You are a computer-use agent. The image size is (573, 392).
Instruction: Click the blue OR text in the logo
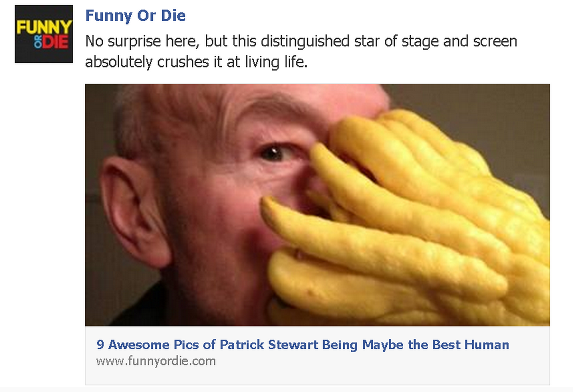(x=38, y=42)
